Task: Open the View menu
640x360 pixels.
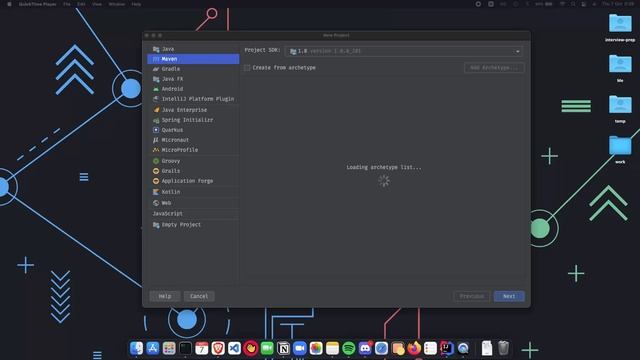Action: [97, 4]
